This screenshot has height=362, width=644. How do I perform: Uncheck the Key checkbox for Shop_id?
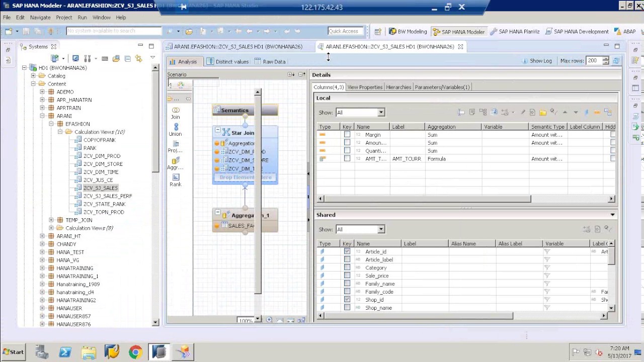coord(347,299)
